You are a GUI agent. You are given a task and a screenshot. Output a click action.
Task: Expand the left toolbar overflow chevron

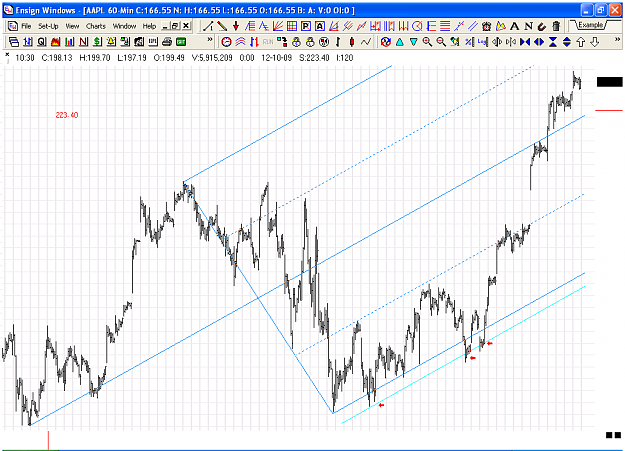[x=210, y=40]
